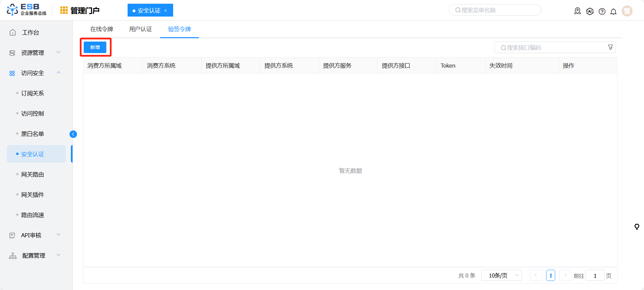Screen dimensions: 644x290
Task: Click the 新增 button
Action: click(95, 47)
